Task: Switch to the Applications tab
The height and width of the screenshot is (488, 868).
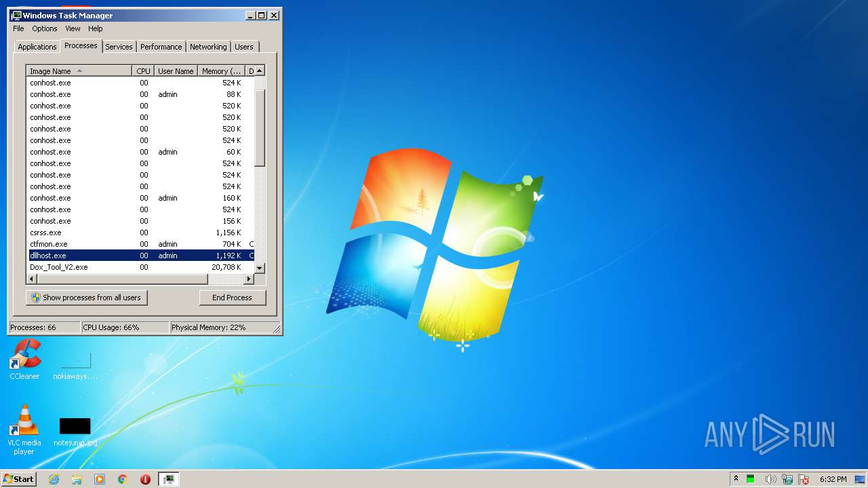Action: [x=37, y=47]
